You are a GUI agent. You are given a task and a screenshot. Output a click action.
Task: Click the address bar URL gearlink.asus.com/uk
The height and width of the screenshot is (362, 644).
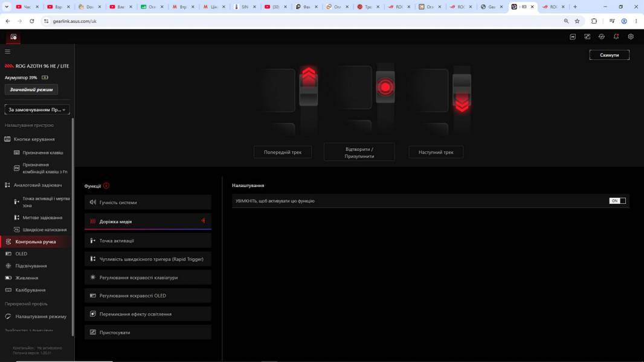(75, 21)
